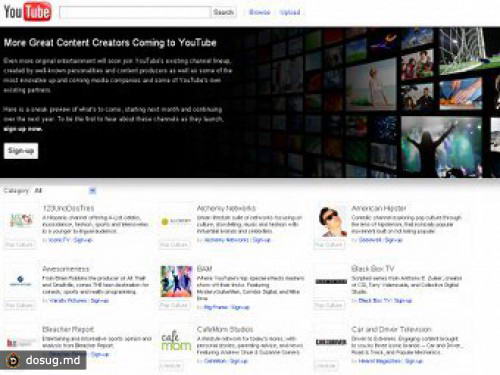Click the BAM channel thumbnail
Image resolution: width=500 pixels, height=375 pixels.
(x=176, y=281)
